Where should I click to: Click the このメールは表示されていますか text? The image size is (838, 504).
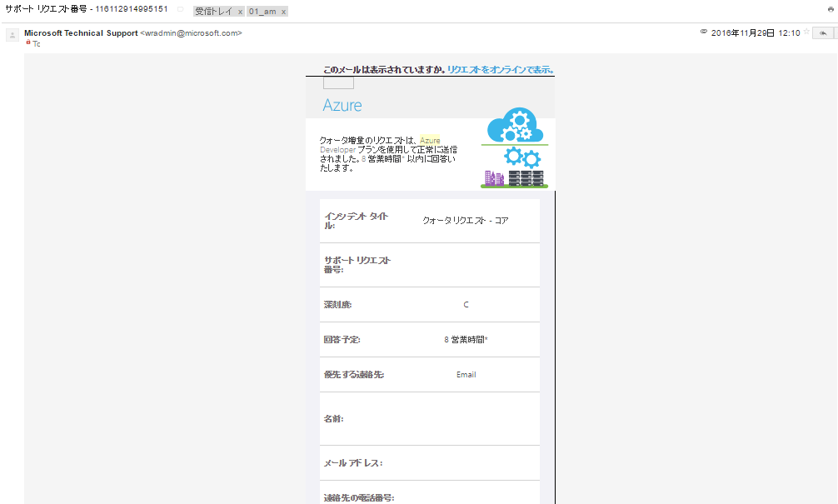384,69
